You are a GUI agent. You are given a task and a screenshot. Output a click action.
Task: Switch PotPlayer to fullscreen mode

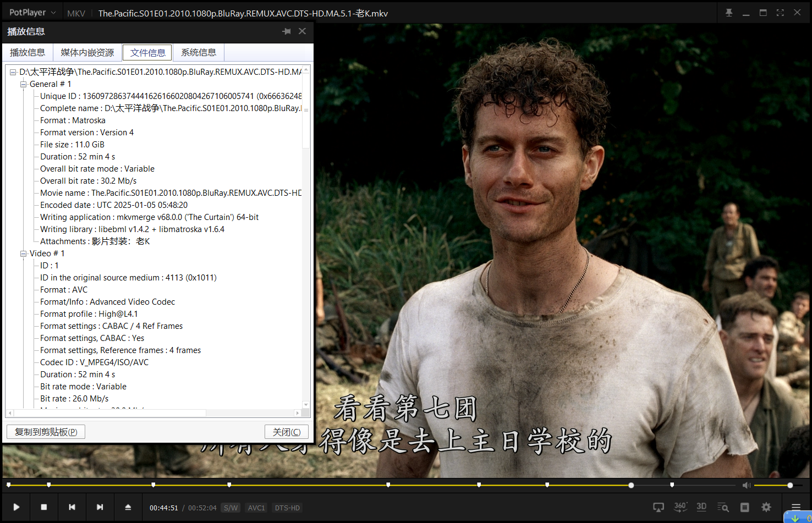[780, 13]
